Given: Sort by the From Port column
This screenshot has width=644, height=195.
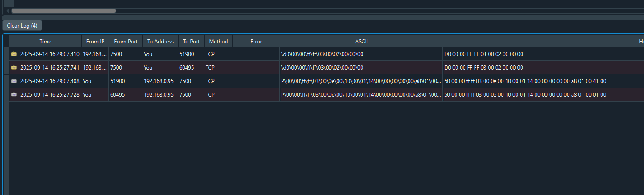Looking at the screenshot, I should pyautogui.click(x=126, y=41).
